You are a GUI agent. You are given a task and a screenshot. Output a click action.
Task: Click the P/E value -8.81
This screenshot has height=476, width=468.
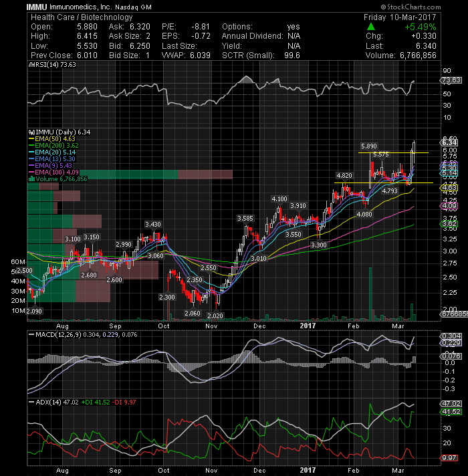coord(201,27)
